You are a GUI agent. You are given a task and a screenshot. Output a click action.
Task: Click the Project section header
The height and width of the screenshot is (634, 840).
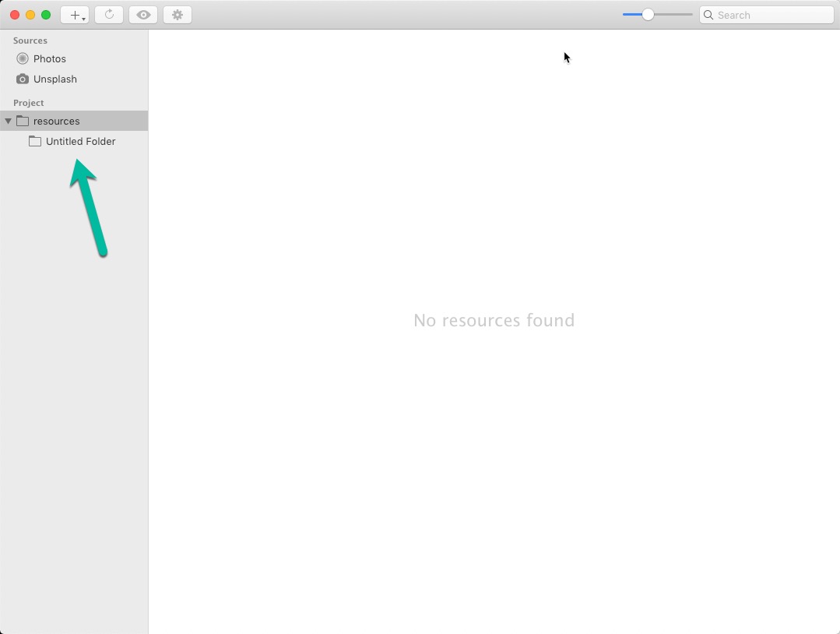click(x=28, y=102)
